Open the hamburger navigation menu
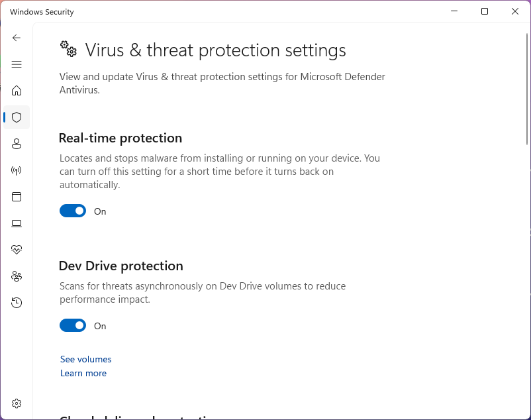 point(17,64)
